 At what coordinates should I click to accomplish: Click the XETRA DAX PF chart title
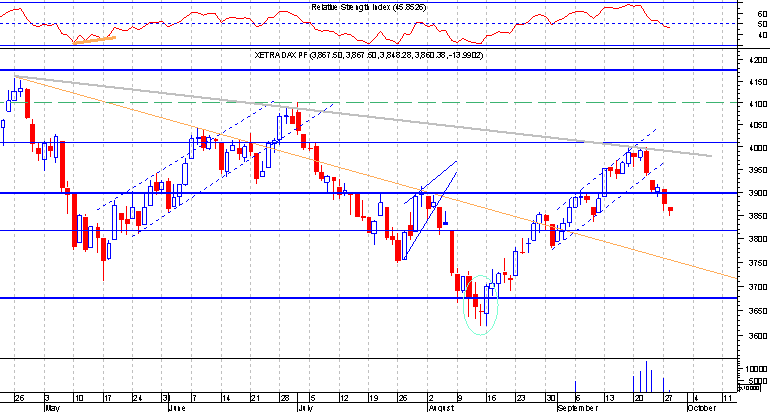[369, 55]
